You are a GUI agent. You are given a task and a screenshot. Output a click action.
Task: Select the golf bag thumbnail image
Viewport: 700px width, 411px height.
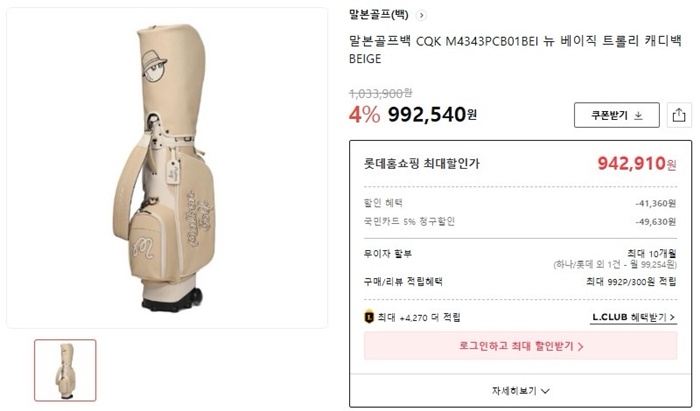click(x=65, y=370)
